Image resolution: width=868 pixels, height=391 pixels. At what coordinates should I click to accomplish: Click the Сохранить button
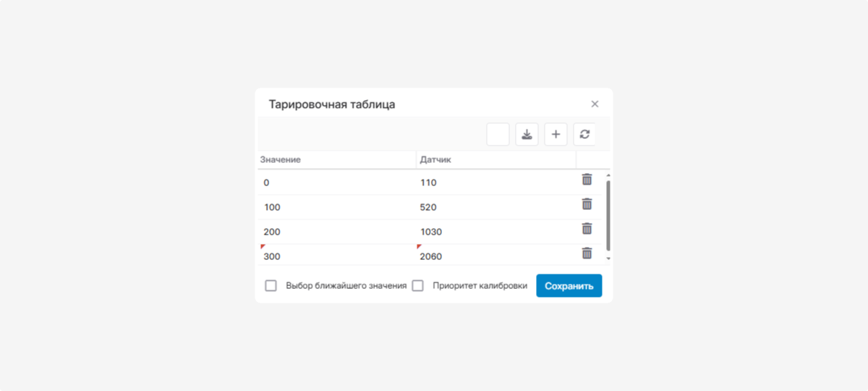coord(569,285)
